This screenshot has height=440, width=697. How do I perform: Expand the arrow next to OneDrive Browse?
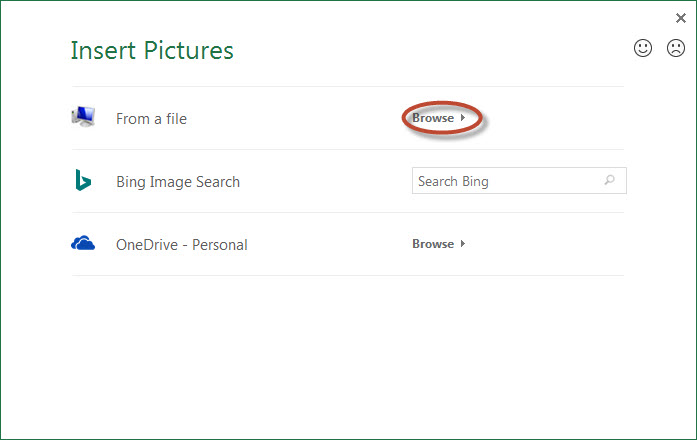point(463,244)
